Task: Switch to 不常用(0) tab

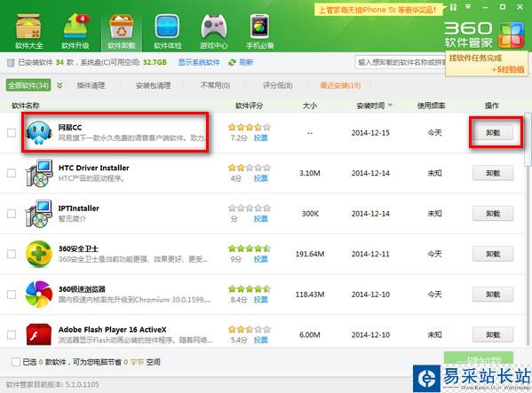Action: coord(215,85)
